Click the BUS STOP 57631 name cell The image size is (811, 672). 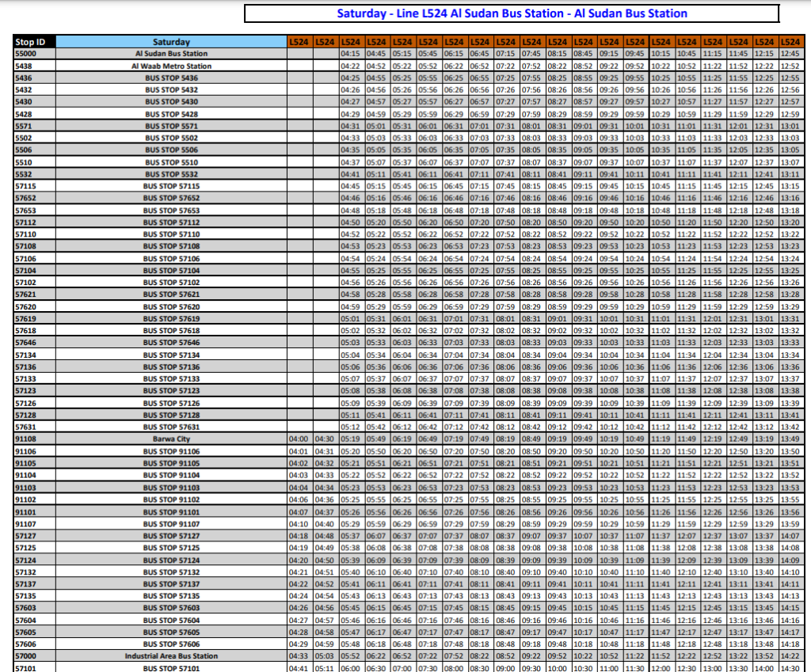pyautogui.click(x=171, y=427)
